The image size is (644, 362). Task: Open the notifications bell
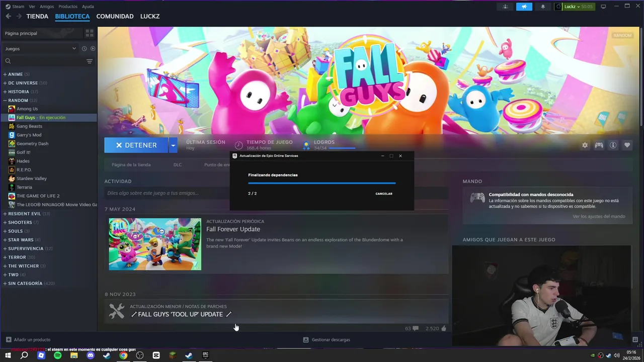[x=543, y=7]
